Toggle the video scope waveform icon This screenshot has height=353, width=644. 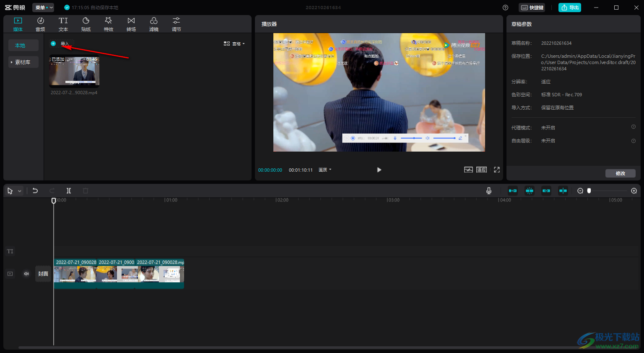pyautogui.click(x=468, y=170)
